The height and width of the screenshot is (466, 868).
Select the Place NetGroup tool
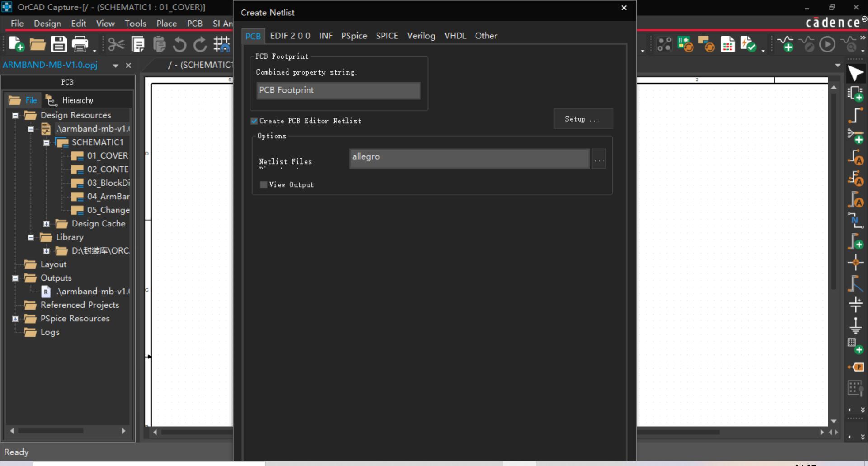(855, 136)
